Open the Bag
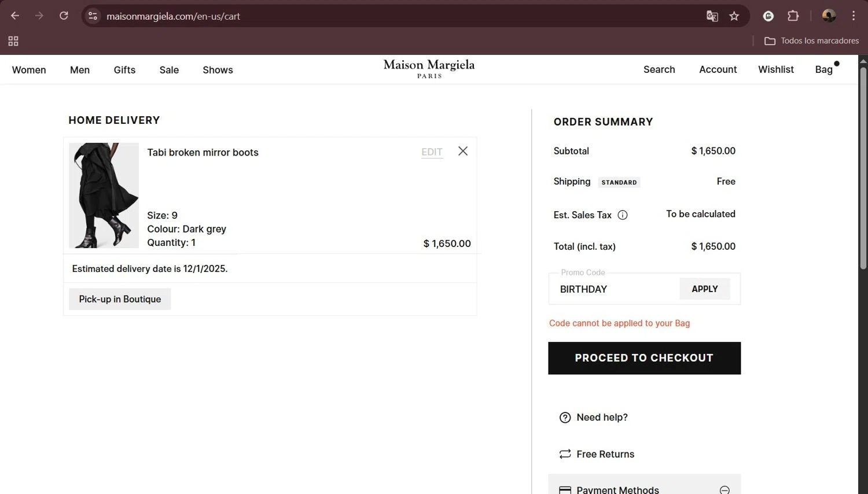868x494 pixels. 824,69
